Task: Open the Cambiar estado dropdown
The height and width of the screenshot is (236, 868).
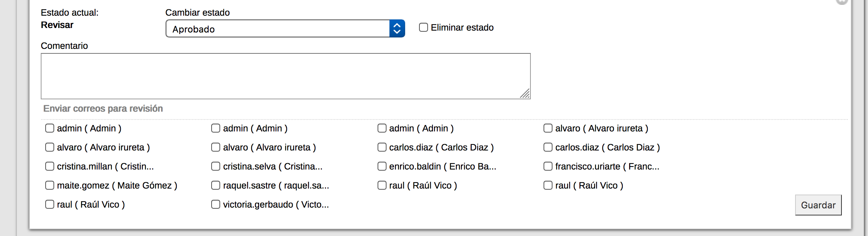Action: (285, 29)
